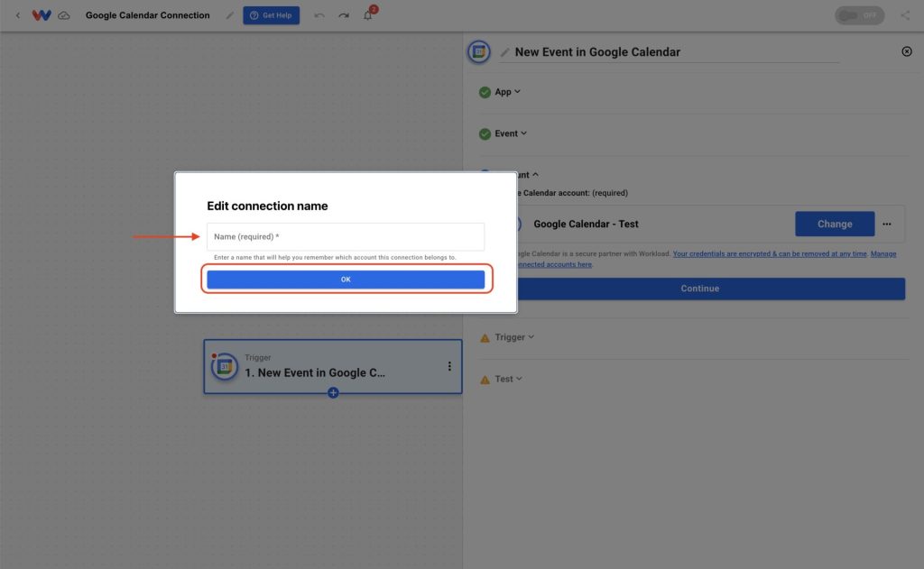
Task: Add a step with plus icon
Action: tap(333, 393)
